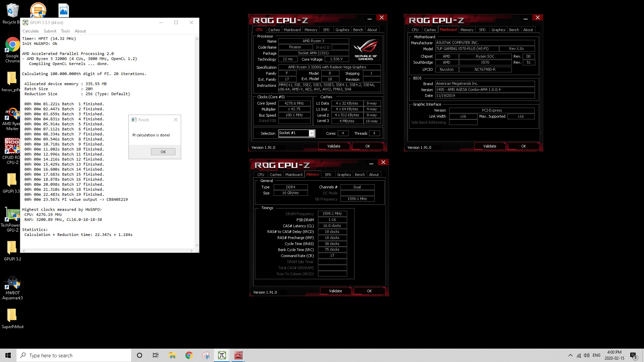Switch to GPUPI taskbar icon
Viewport: 644px width, 362px height.
pyautogui.click(x=222, y=355)
